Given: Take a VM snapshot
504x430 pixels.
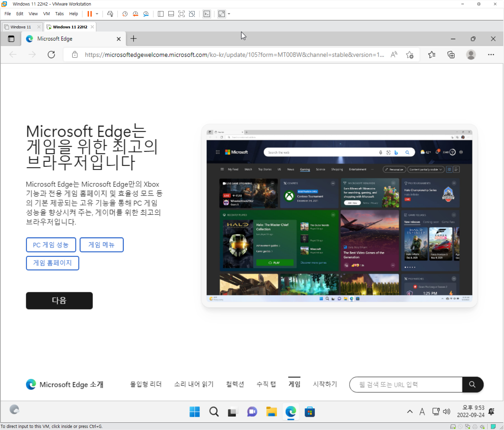Looking at the screenshot, I should (125, 14).
